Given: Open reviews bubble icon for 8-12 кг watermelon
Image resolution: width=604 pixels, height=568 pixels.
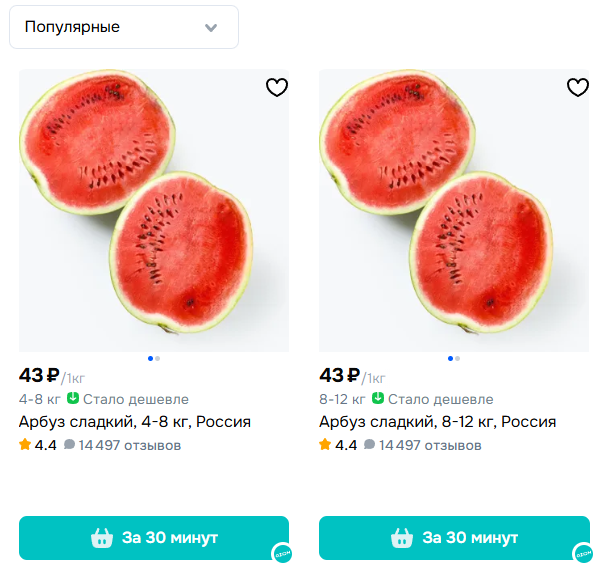Looking at the screenshot, I should click(369, 445).
